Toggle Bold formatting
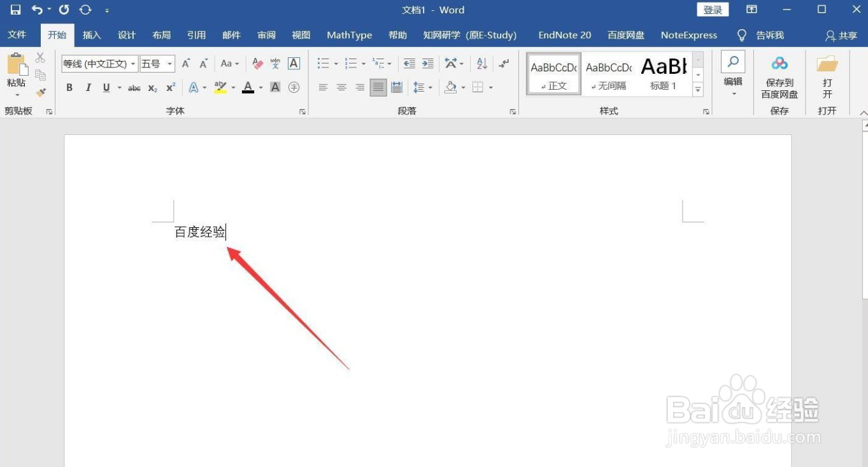This screenshot has width=868, height=467. coord(69,88)
